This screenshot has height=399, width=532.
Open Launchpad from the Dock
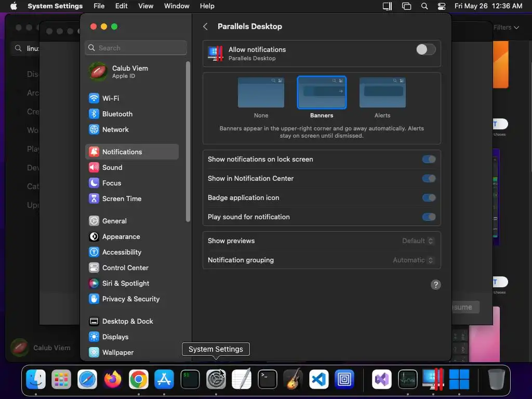pos(61,379)
